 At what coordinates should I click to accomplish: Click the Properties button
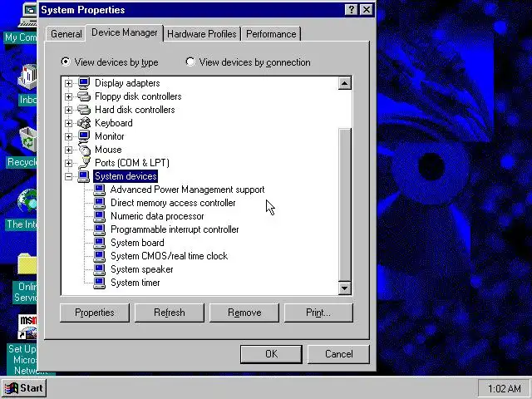coord(95,313)
